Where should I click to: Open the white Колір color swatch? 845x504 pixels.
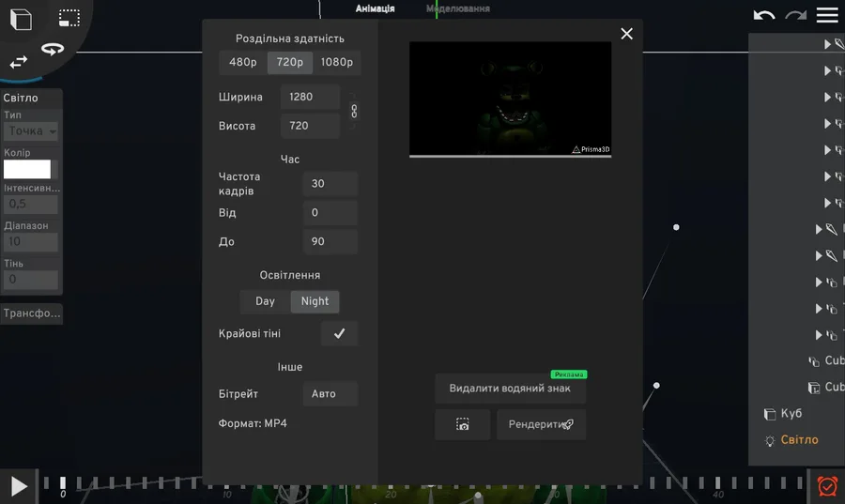[27, 169]
